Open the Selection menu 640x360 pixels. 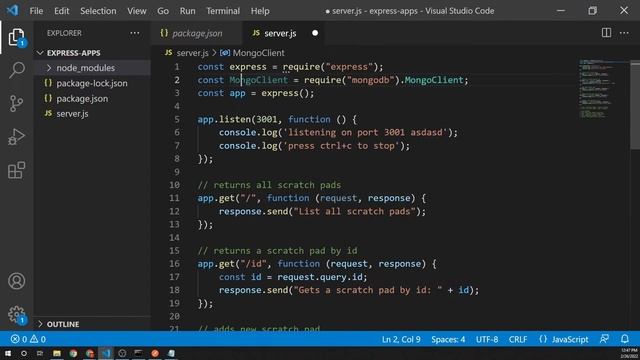pos(98,11)
